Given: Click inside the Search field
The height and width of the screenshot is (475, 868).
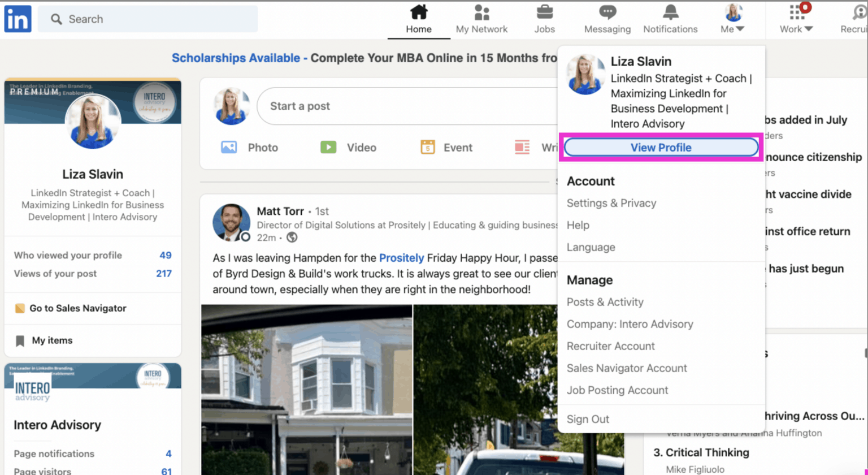Looking at the screenshot, I should pyautogui.click(x=147, y=19).
